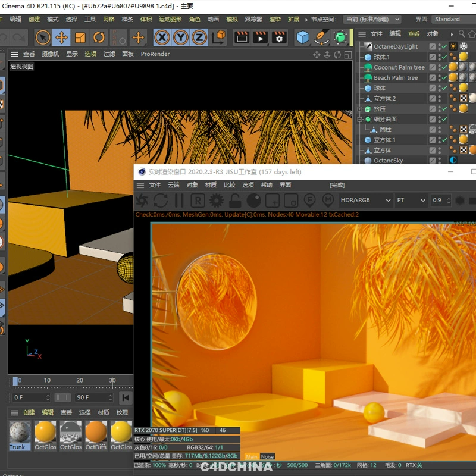Click the Octane logo render start icon

142,201
